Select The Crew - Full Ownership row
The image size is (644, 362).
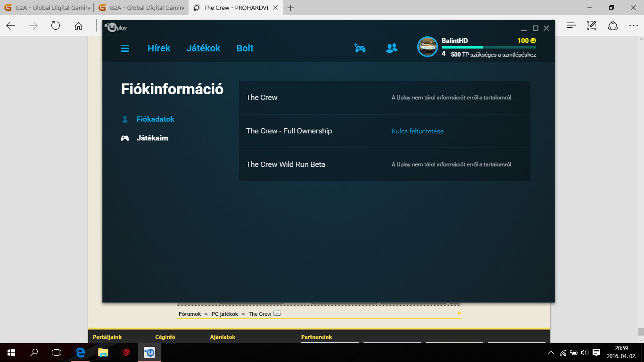[385, 131]
